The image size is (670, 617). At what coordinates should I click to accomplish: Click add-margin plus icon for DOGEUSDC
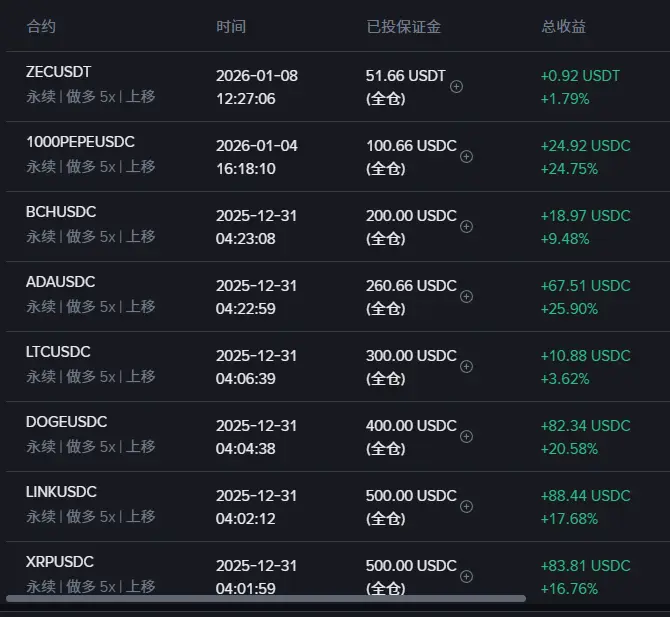467,437
